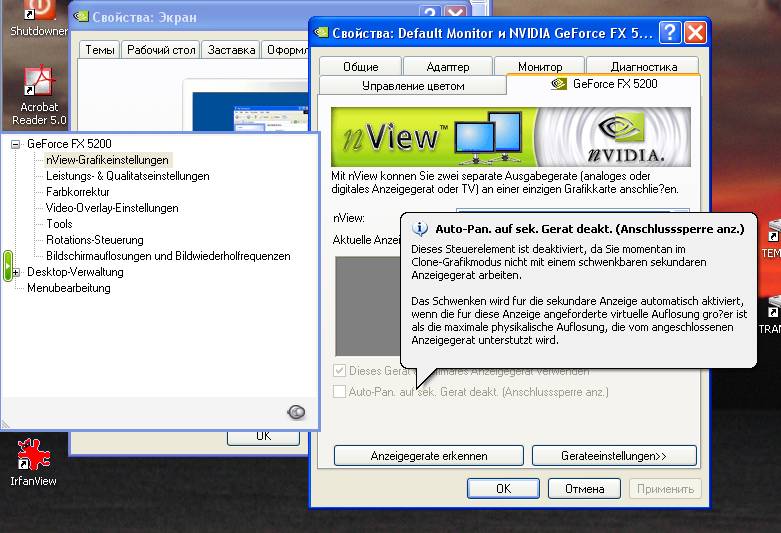781x533 pixels.
Task: Click the Применить button
Action: click(x=665, y=489)
